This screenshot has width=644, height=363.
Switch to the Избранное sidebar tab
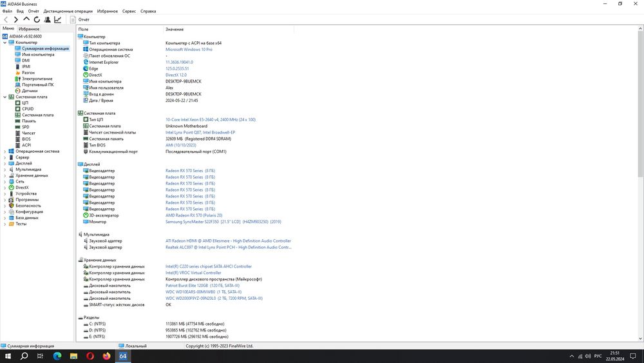tap(29, 29)
